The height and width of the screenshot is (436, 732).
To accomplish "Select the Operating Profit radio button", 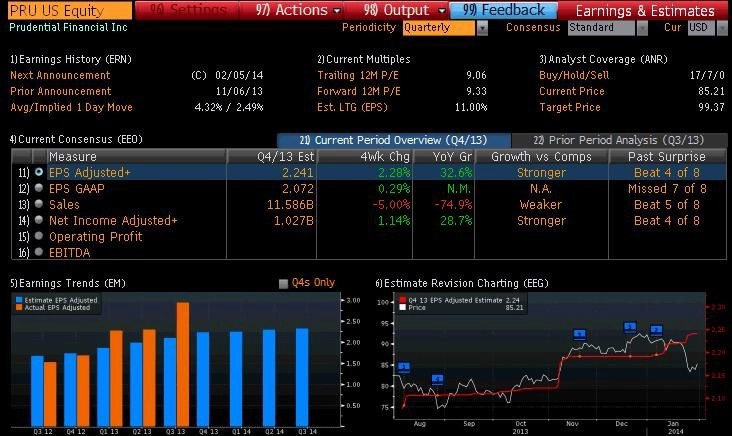I will click(x=39, y=236).
